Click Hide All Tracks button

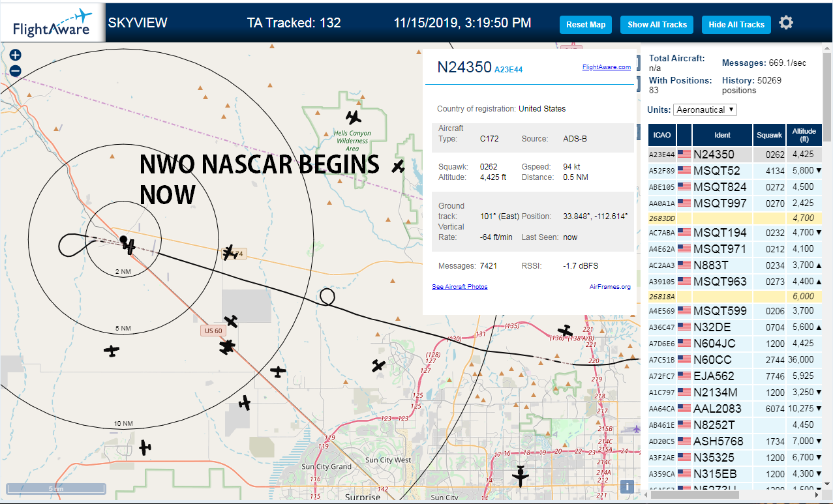pyautogui.click(x=736, y=25)
